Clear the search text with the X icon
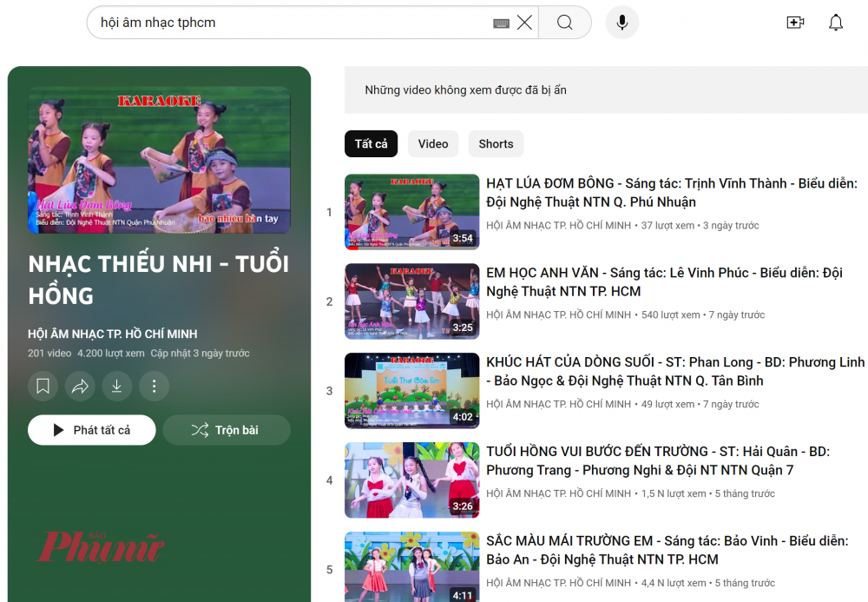 (x=524, y=23)
